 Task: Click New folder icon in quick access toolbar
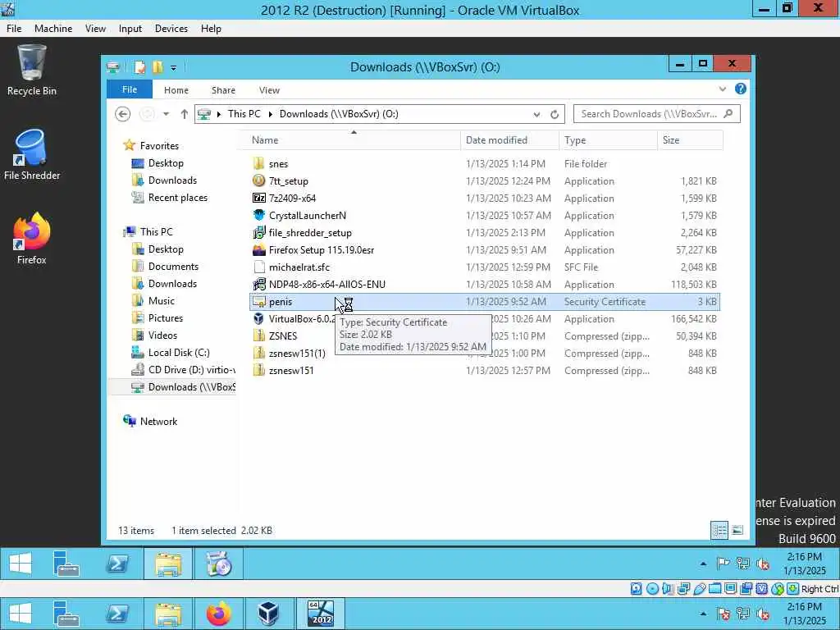(x=157, y=67)
